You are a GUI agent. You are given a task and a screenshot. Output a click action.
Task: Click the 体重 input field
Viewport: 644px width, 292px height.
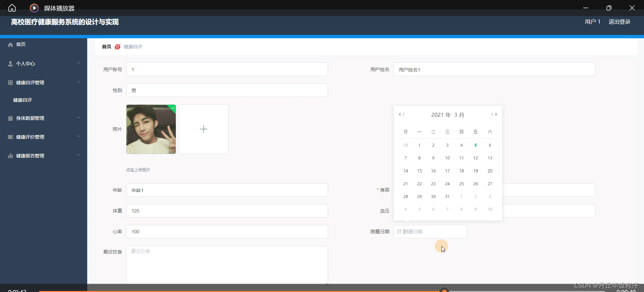[x=227, y=211]
